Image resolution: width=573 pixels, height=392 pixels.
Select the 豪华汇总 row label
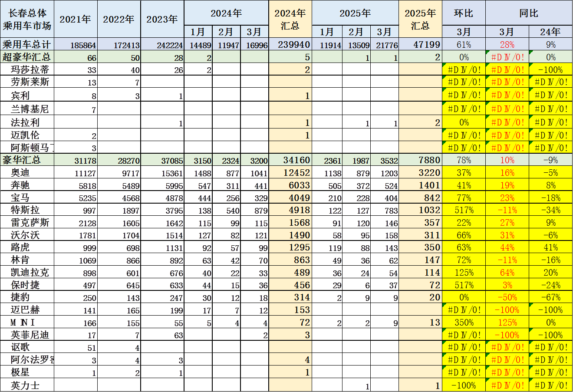(27, 160)
